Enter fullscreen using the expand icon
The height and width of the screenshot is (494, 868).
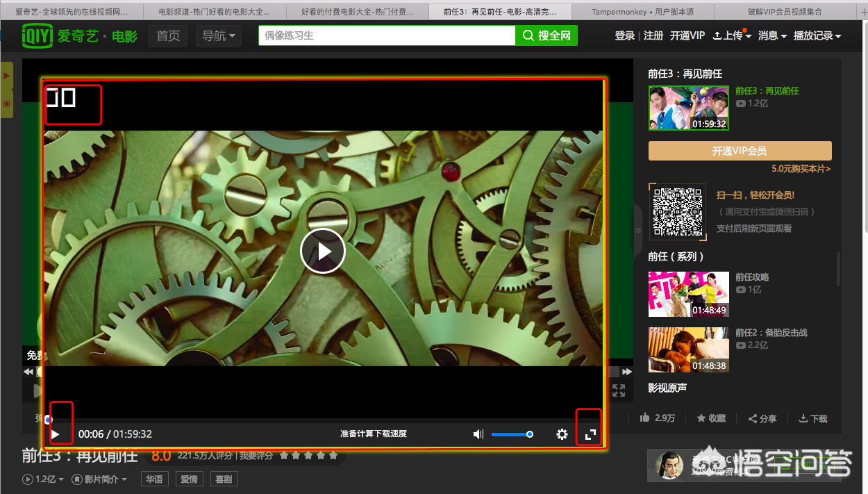590,434
